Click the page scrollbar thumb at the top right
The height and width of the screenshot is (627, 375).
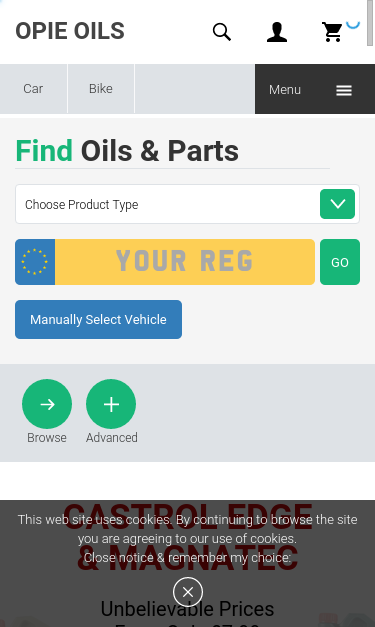pos(370,23)
